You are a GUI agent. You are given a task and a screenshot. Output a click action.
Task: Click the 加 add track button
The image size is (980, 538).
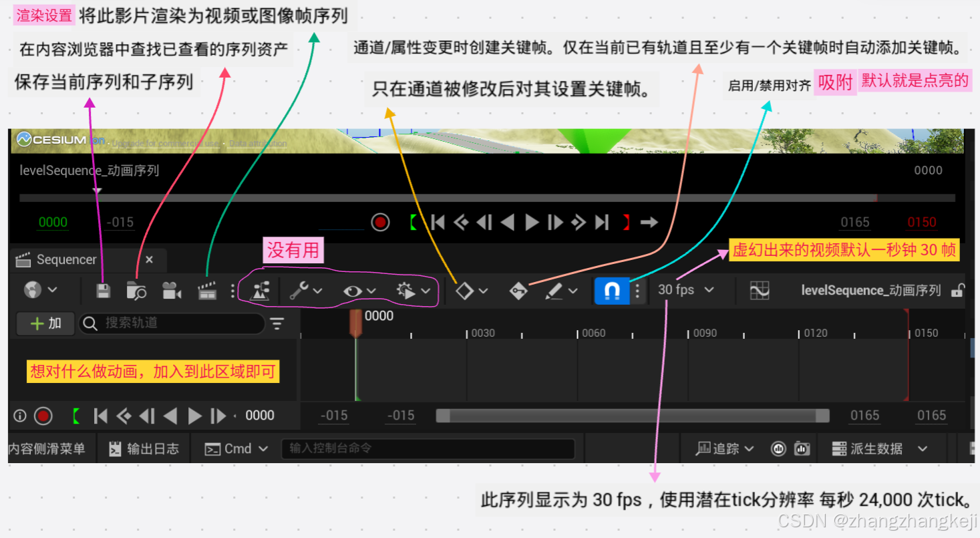click(x=44, y=323)
